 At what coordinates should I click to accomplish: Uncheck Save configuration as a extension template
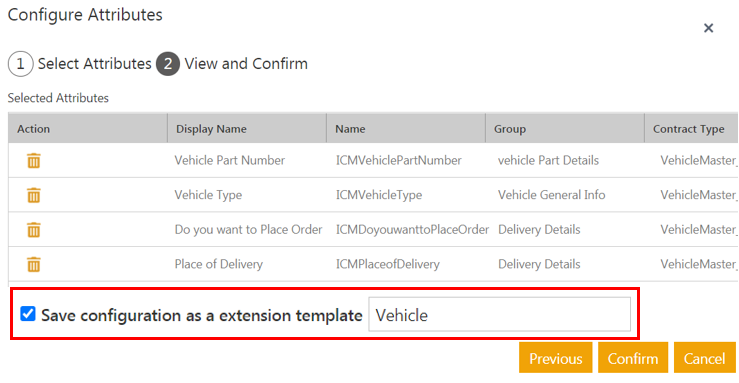pos(28,314)
